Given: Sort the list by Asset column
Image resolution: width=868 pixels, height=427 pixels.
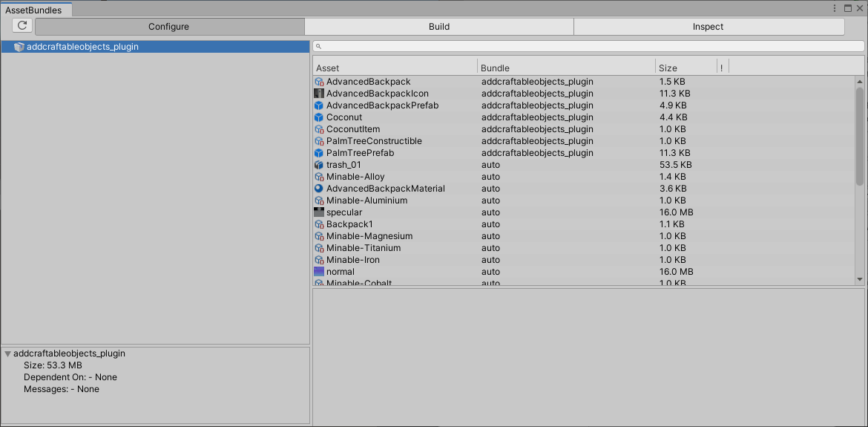Looking at the screenshot, I should (395, 68).
